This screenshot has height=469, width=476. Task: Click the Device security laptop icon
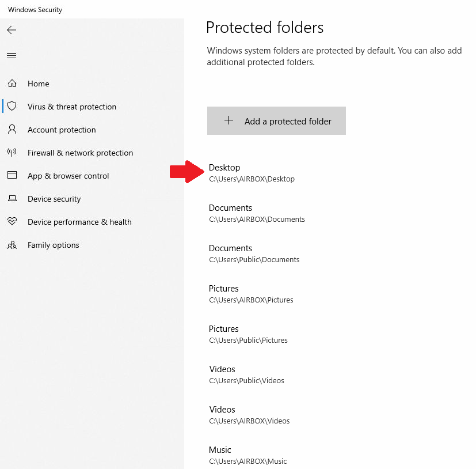[x=12, y=199]
